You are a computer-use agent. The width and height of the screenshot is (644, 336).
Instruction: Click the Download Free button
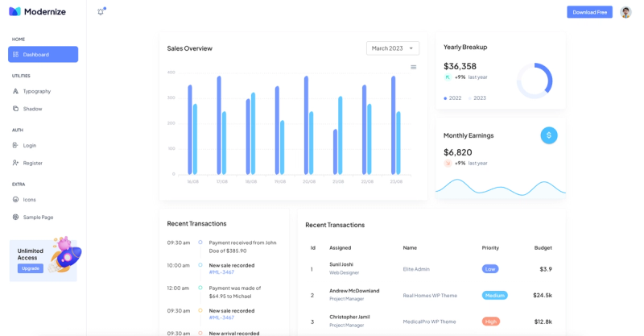[x=590, y=12]
